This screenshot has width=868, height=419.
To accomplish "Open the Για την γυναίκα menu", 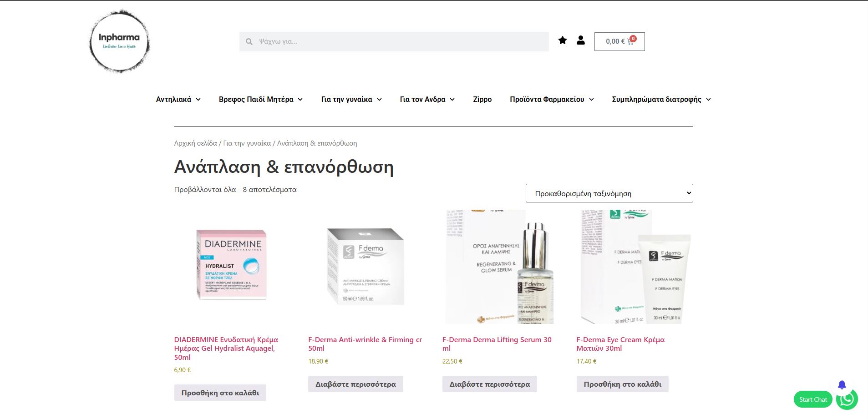I will [x=346, y=99].
